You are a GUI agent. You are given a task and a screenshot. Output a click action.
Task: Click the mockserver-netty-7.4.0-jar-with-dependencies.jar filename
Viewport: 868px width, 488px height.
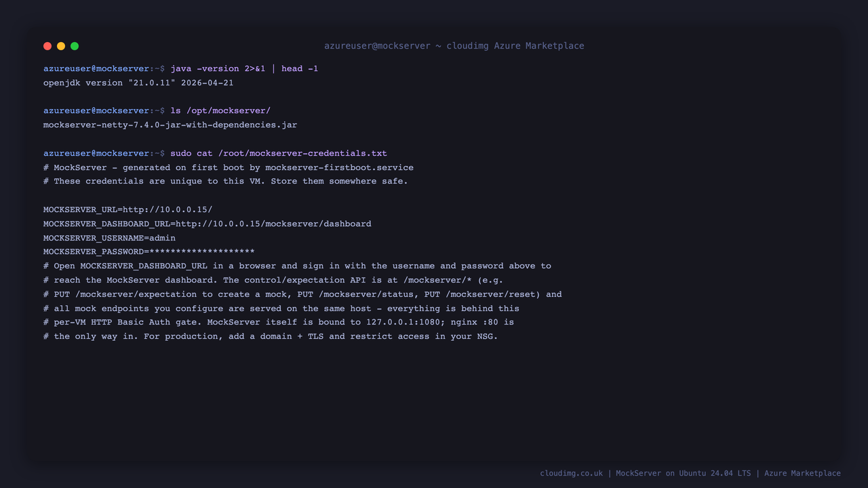tap(170, 125)
